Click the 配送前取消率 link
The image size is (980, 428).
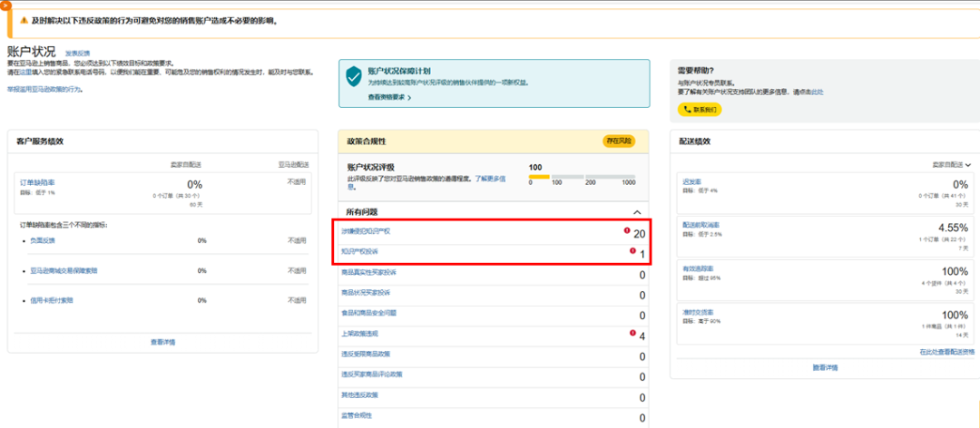(700, 223)
